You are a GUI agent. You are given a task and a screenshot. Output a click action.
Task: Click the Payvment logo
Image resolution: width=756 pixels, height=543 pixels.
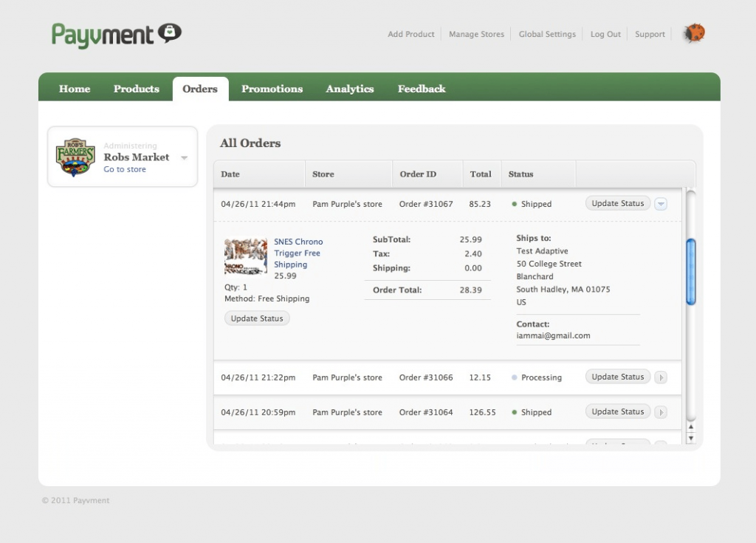(x=116, y=34)
